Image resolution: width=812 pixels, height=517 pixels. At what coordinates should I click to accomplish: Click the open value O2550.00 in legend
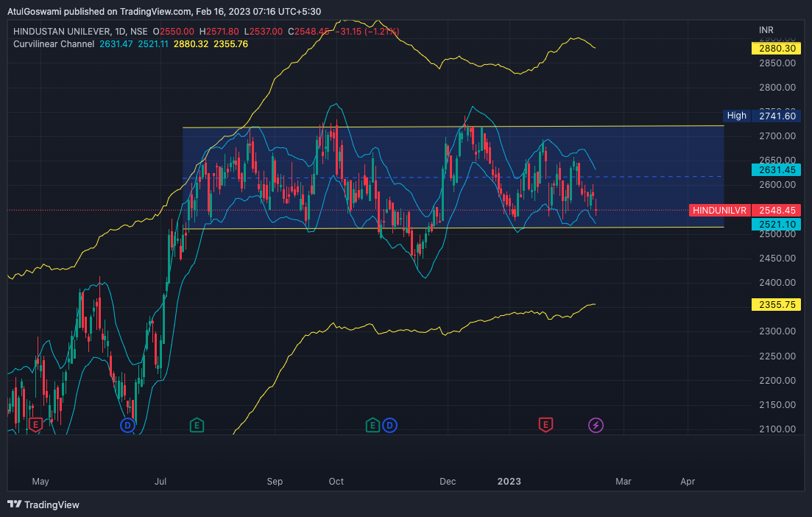tap(174, 32)
